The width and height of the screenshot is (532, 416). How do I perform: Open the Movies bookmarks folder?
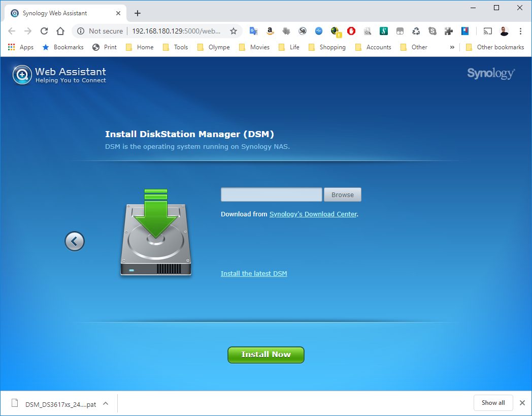pyautogui.click(x=254, y=47)
